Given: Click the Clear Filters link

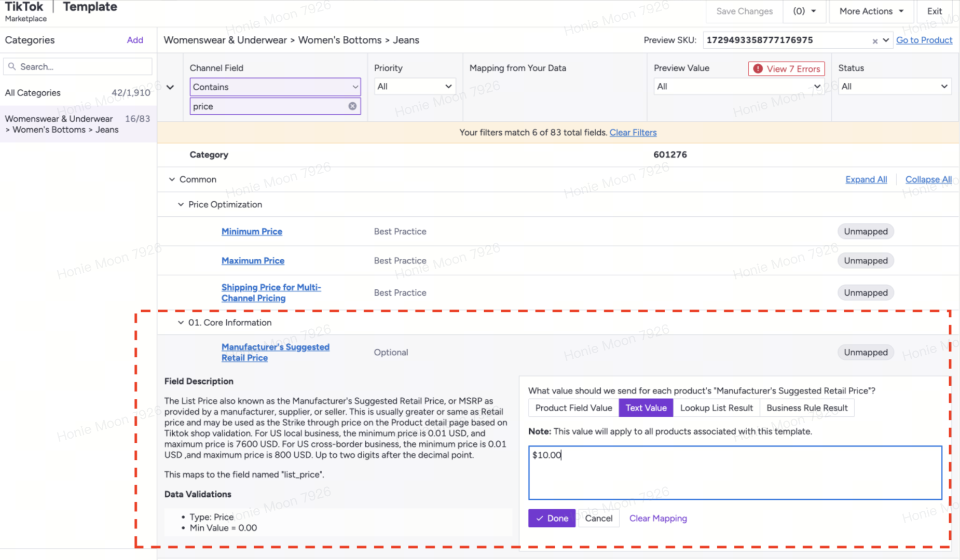Looking at the screenshot, I should click(633, 133).
